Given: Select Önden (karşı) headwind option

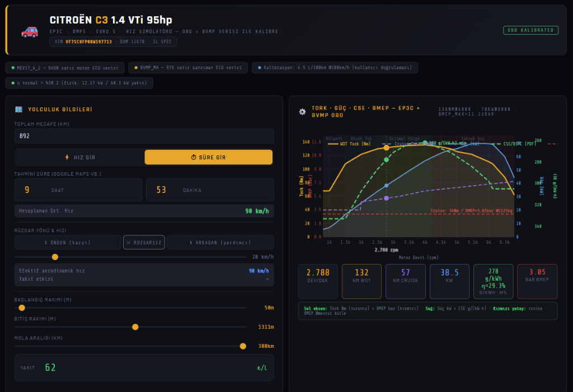Looking at the screenshot, I should (67, 242).
